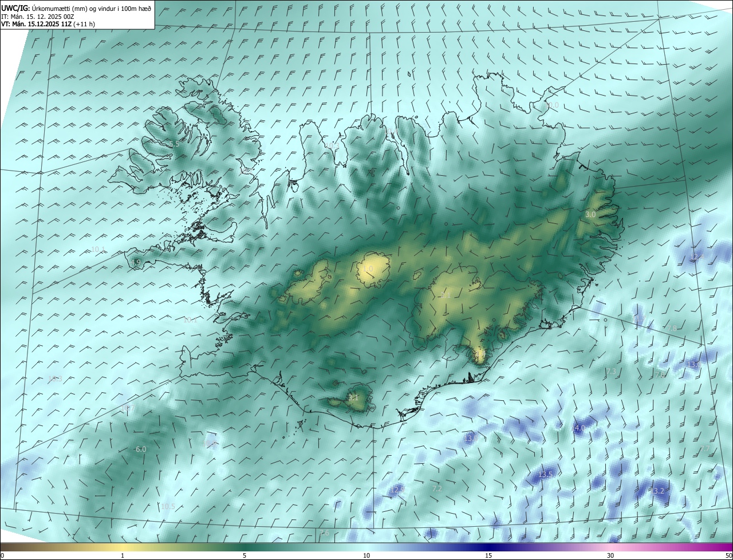
Task: Click the '14.0' value on the dark blue patch
Action: [578, 428]
